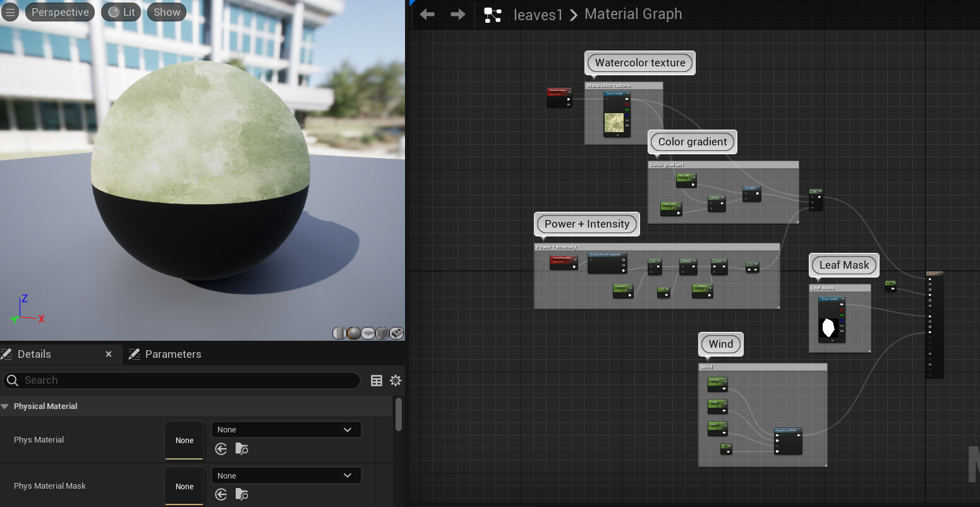This screenshot has width=980, height=507.
Task: Click the Leaf Mask comment bubble
Action: 844,265
